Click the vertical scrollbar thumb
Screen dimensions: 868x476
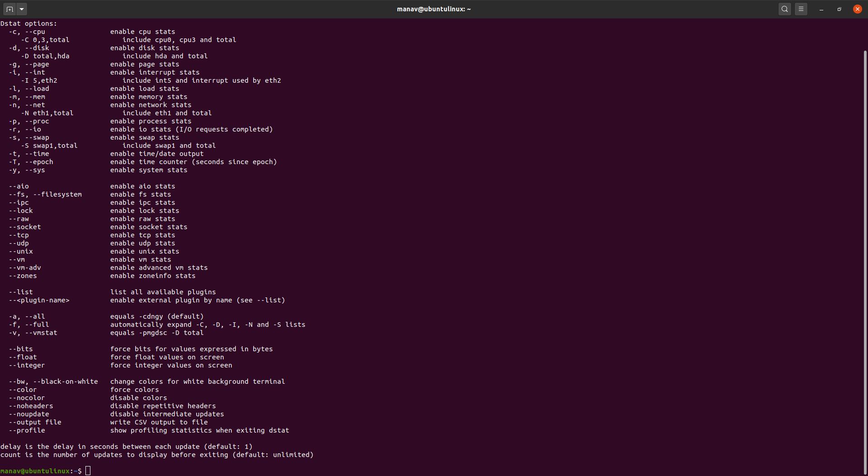(x=865, y=262)
